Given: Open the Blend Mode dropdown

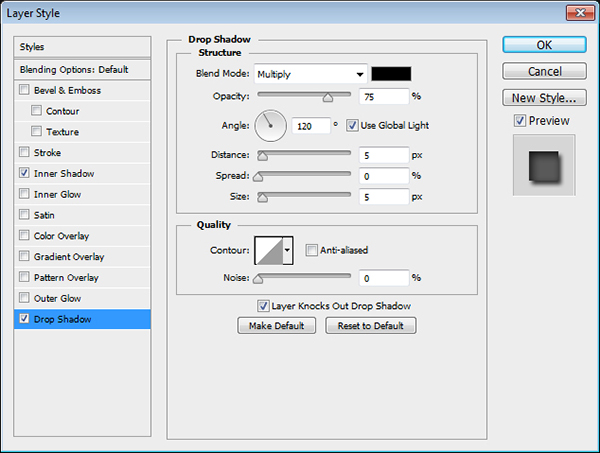Looking at the screenshot, I should point(310,74).
